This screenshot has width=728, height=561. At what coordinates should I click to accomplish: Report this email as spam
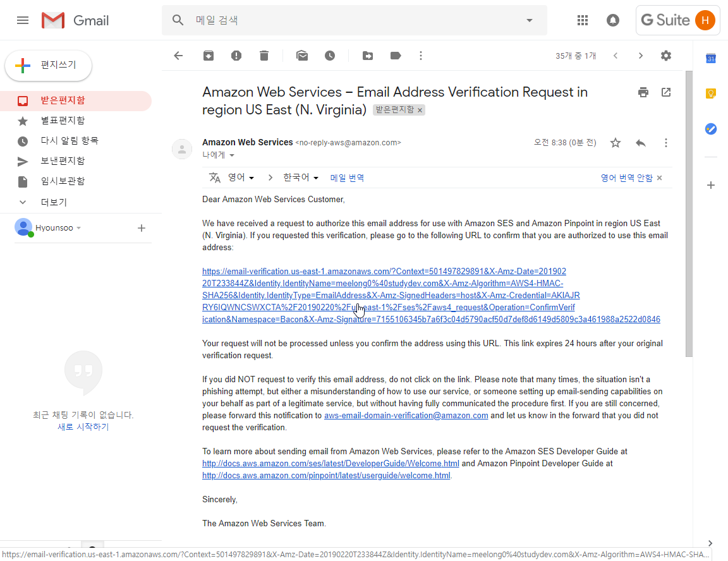click(x=236, y=56)
